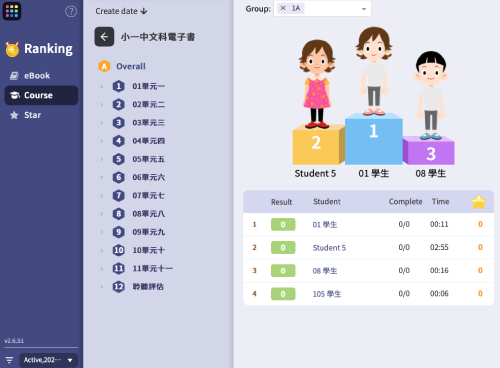Click the gold star column header
500x368 pixels.
tap(479, 202)
